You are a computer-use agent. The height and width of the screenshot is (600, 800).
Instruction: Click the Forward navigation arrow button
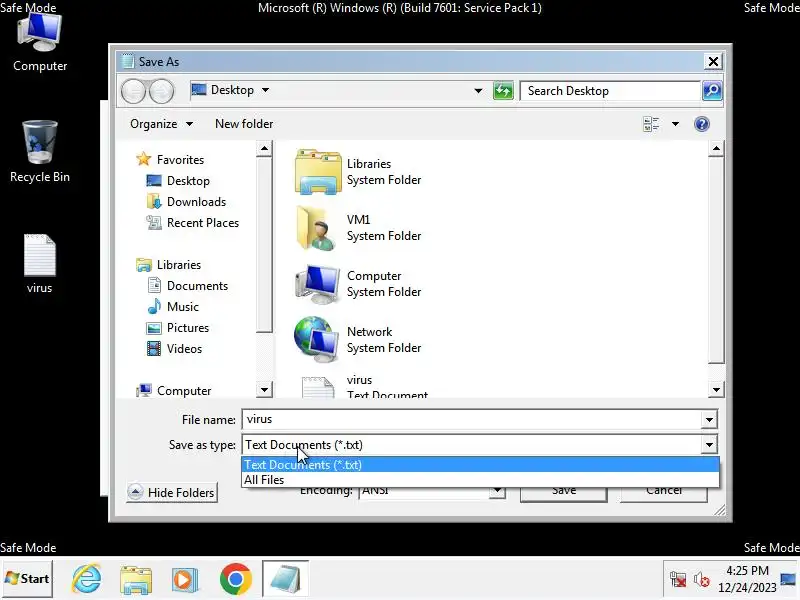pos(161,91)
